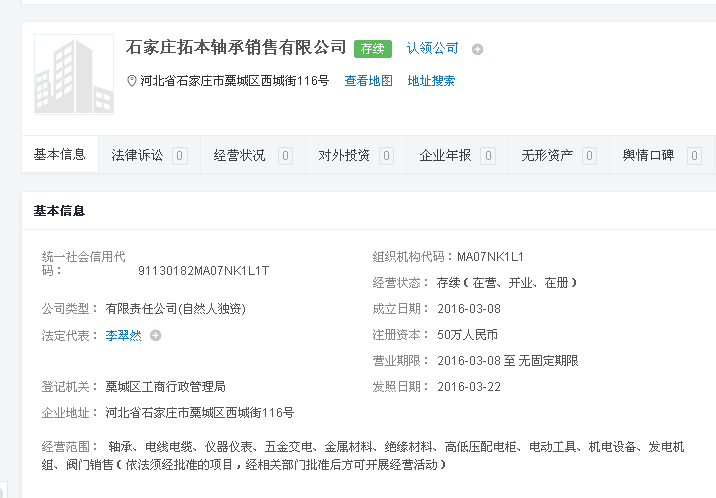This screenshot has height=498, width=716.
Task: View the 企业年报 tab
Action: pos(445,156)
